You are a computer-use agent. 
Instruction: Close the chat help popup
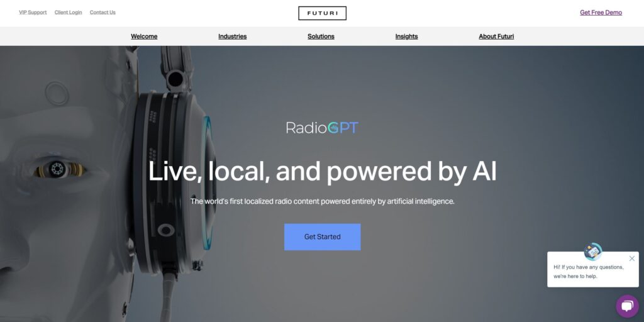tap(631, 258)
